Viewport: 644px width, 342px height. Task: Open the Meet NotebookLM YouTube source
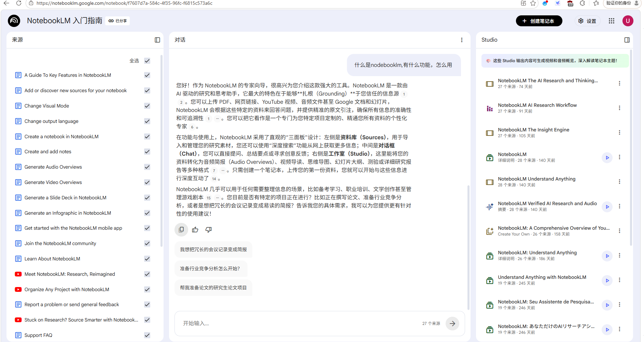[x=70, y=274]
